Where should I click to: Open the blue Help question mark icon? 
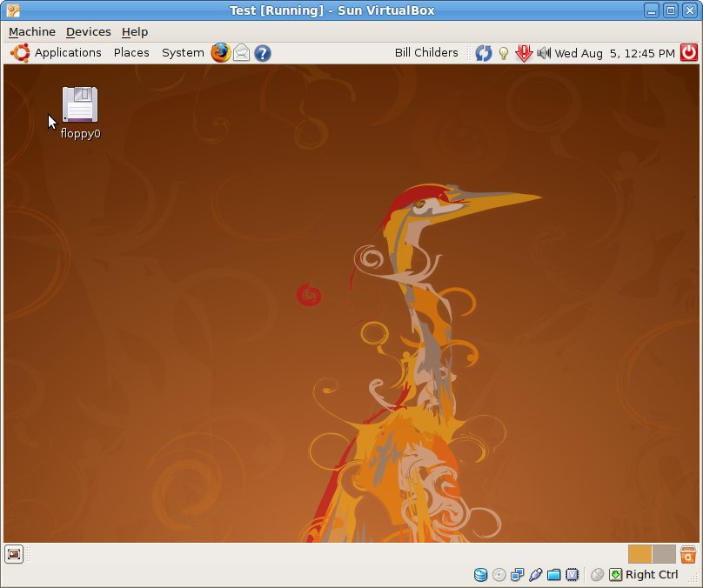262,53
